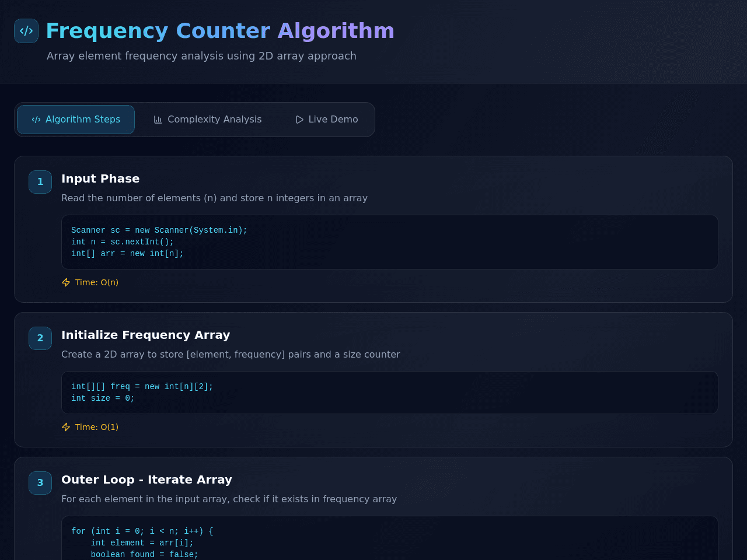Click the description 'For each element in the input array'
747x560 pixels.
(x=229, y=499)
